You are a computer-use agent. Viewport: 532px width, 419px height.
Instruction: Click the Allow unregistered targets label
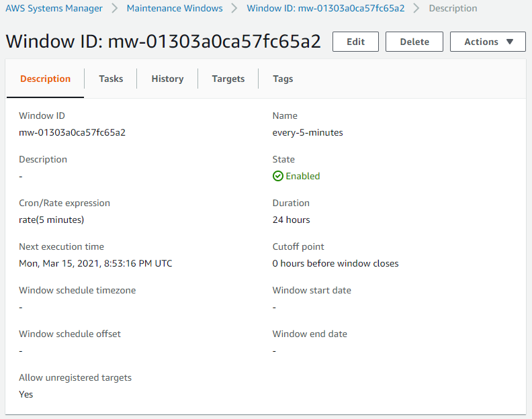click(75, 377)
